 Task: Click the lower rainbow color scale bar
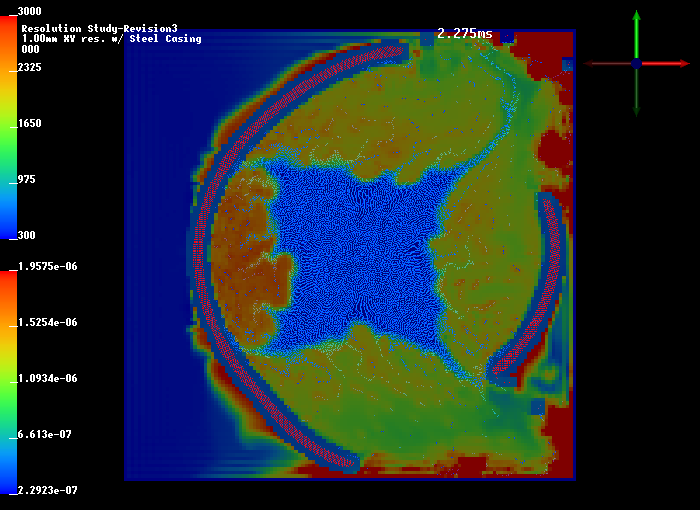8,383
